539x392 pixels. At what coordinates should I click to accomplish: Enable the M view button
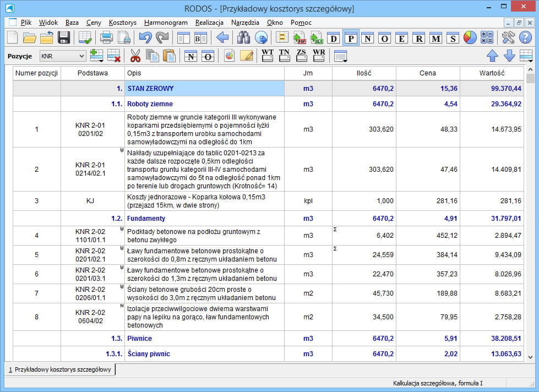[x=435, y=38]
